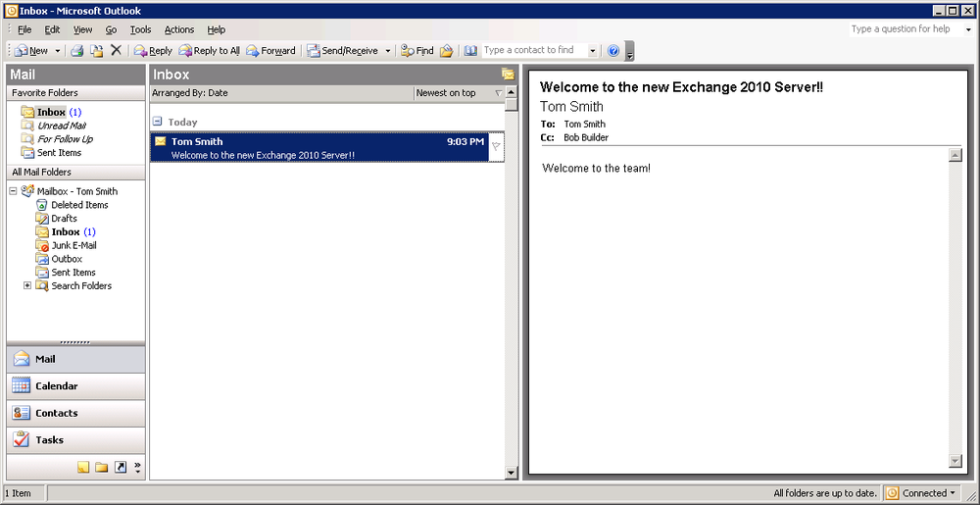Screen dimensions: 980x505
Task: Click Bob Builder in Cc line
Action: pos(586,137)
